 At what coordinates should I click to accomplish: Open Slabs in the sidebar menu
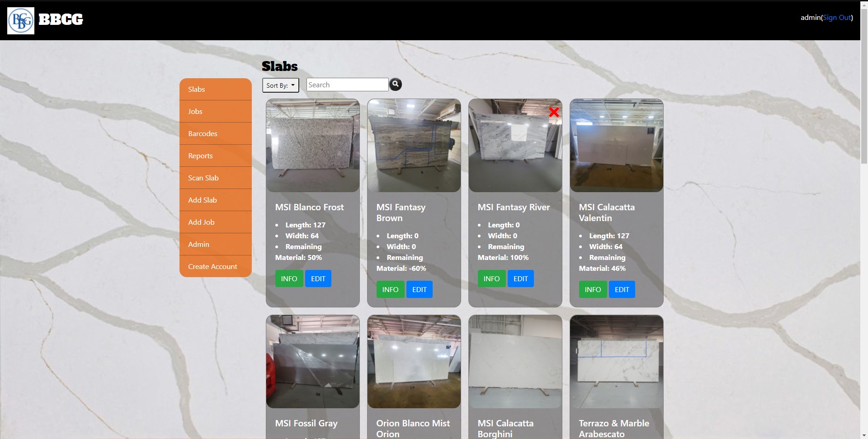coord(216,89)
